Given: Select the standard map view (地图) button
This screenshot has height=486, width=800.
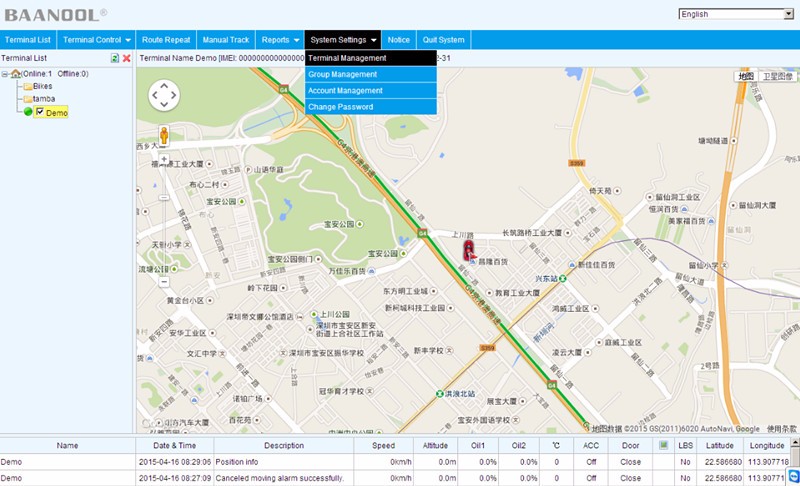Looking at the screenshot, I should (745, 76).
